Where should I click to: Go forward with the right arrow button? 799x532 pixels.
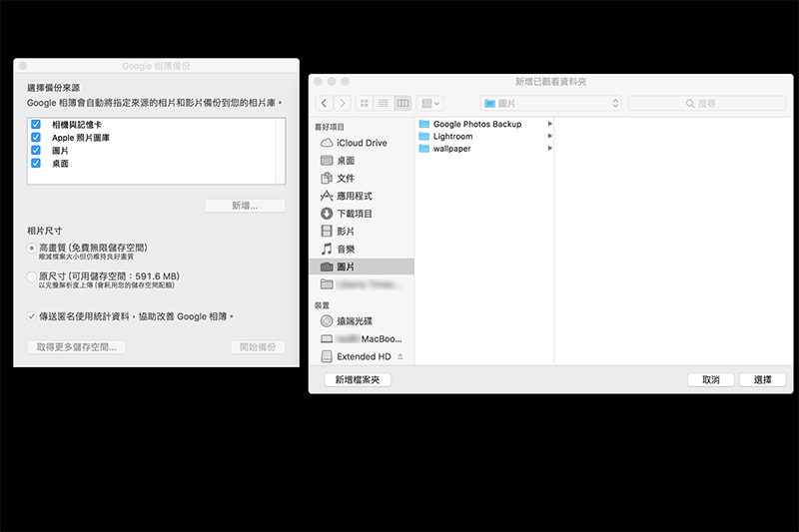click(343, 104)
